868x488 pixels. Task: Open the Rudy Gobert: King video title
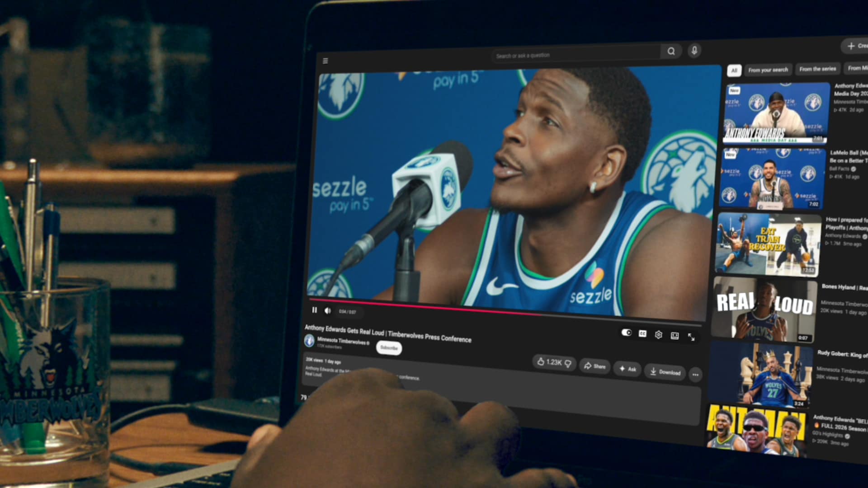842,354
